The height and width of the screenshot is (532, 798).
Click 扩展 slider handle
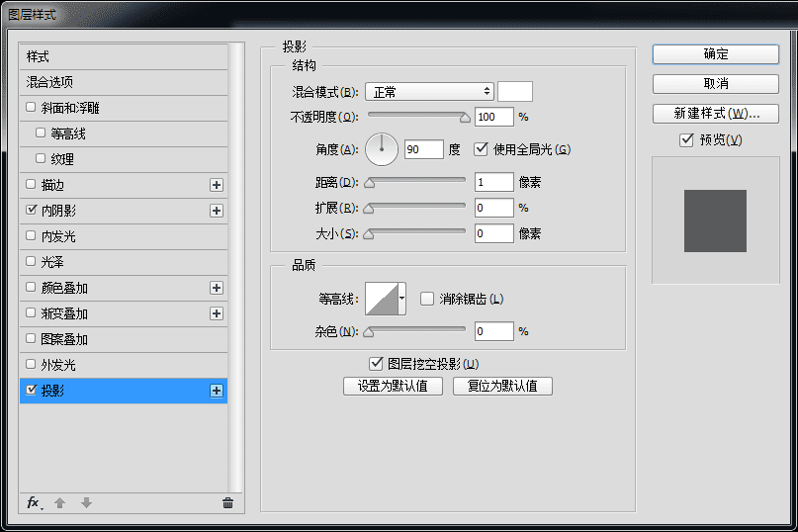point(370,209)
